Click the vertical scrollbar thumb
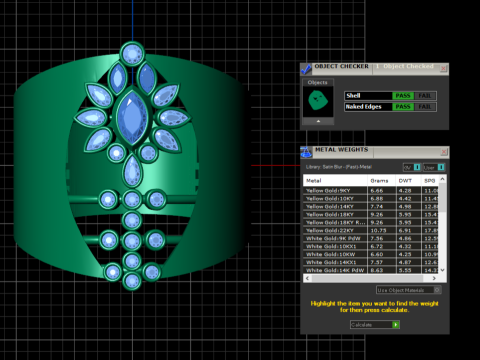The height and width of the screenshot is (360, 480). (x=443, y=197)
